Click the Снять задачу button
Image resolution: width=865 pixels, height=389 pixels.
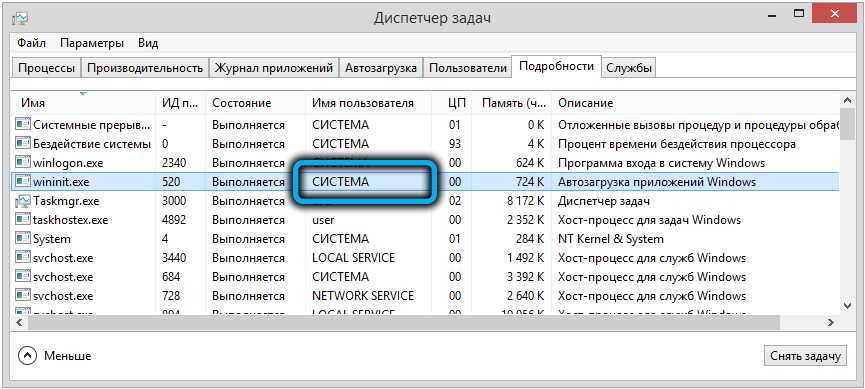click(x=805, y=356)
